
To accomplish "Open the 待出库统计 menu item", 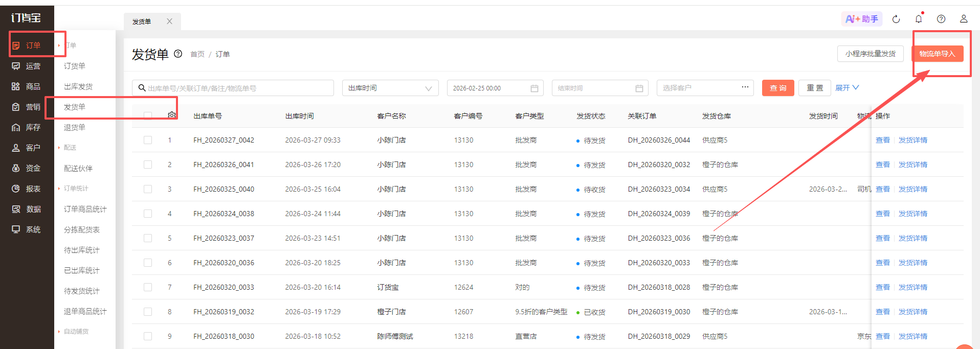I will pos(82,250).
